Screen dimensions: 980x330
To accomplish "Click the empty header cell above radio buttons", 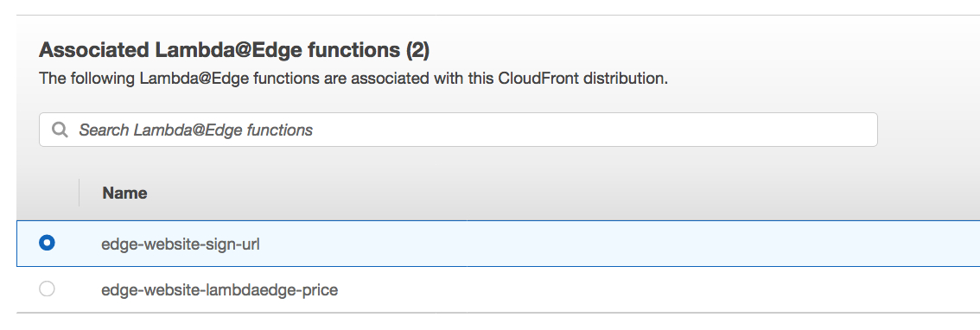I will point(48,193).
